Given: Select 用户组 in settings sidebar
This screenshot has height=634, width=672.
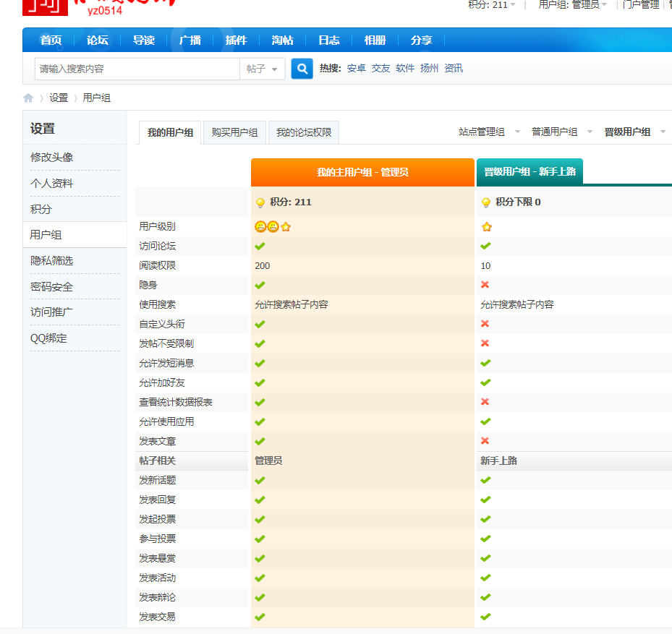Looking at the screenshot, I should pos(75,235).
